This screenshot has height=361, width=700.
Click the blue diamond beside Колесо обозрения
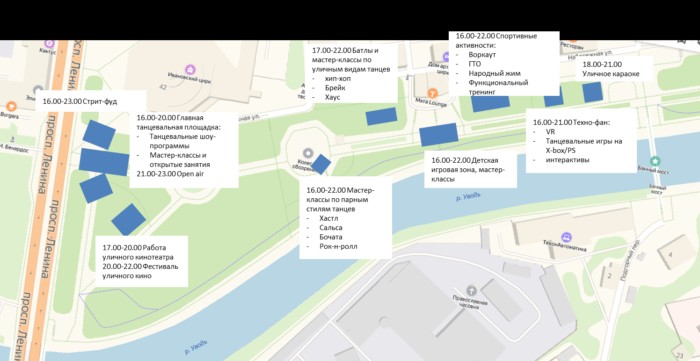[321, 164]
